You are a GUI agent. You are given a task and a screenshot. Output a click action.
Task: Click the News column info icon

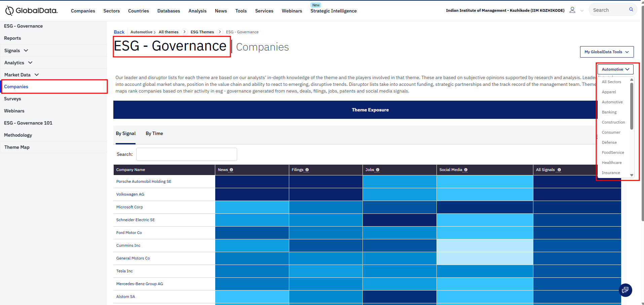[x=231, y=170]
